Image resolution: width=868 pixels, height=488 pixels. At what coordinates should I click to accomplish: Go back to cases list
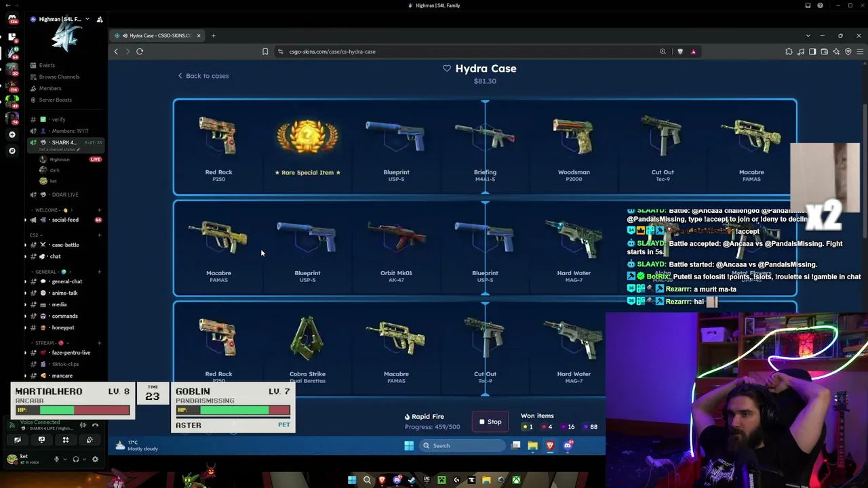(203, 76)
